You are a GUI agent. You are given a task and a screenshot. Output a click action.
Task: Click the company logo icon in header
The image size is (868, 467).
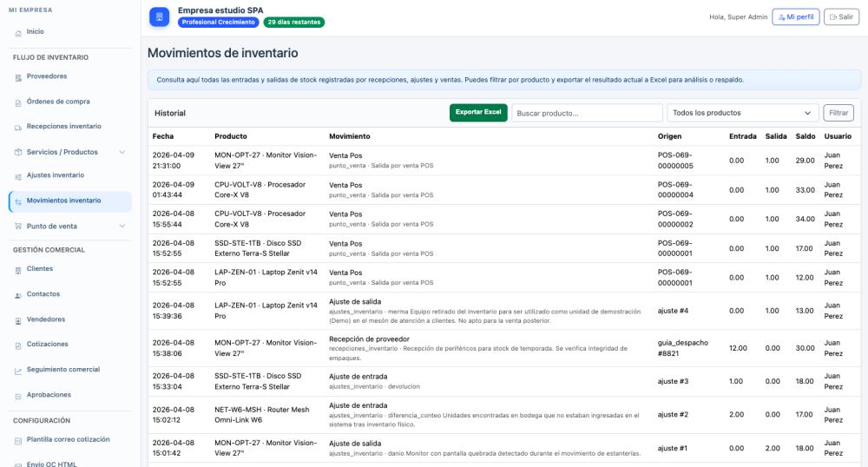159,17
